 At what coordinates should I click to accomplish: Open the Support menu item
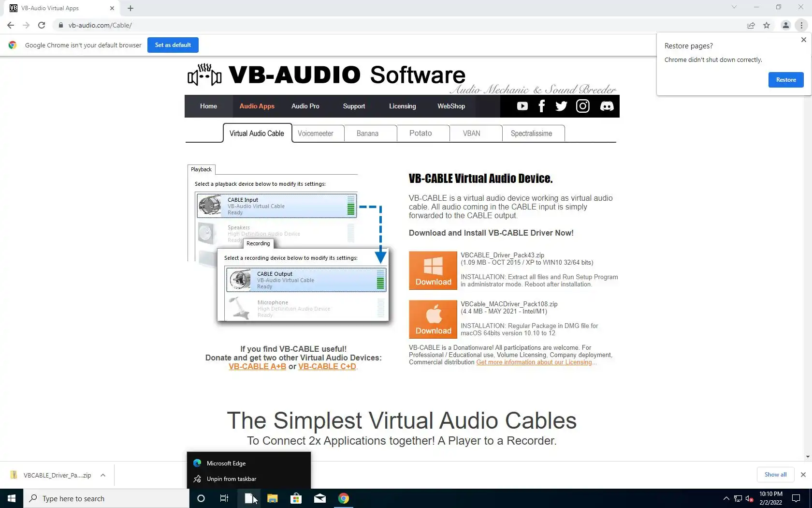coord(354,106)
